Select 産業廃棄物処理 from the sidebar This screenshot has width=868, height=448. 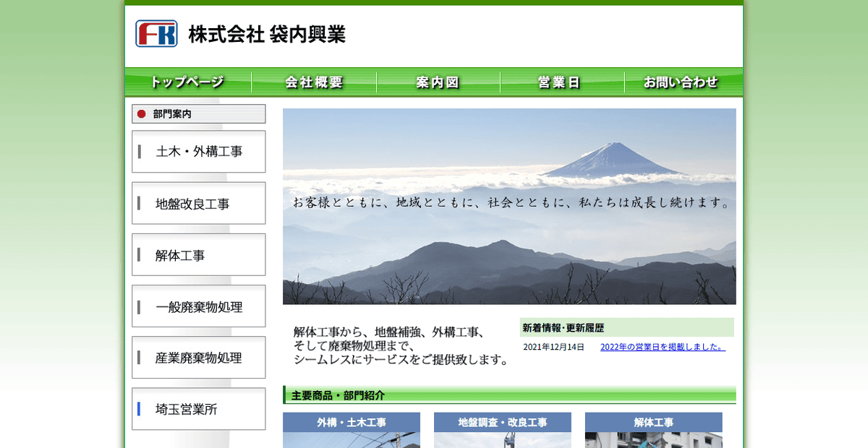coord(198,357)
